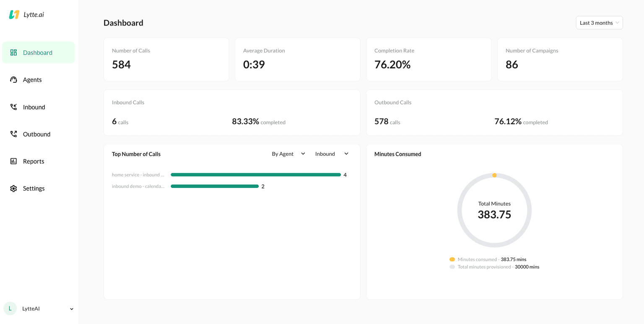Click the Outbound phone icon

point(13,134)
